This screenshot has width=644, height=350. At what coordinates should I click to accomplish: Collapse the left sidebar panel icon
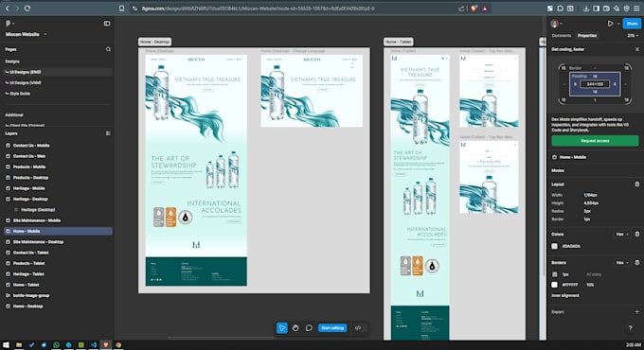tap(107, 24)
